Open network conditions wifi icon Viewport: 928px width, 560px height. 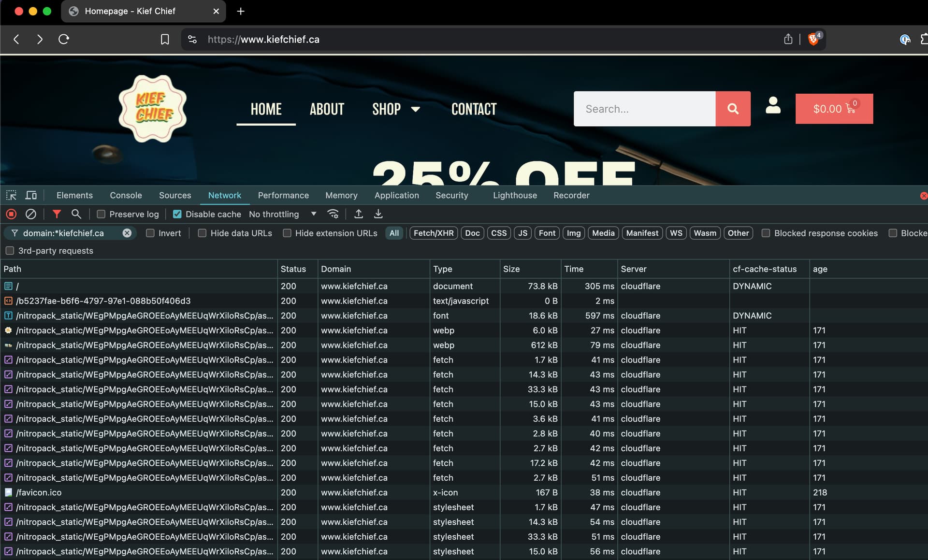pyautogui.click(x=333, y=214)
